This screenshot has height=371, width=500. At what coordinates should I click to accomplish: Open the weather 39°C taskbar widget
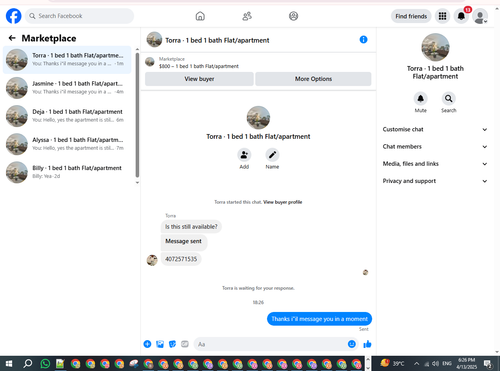click(393, 363)
